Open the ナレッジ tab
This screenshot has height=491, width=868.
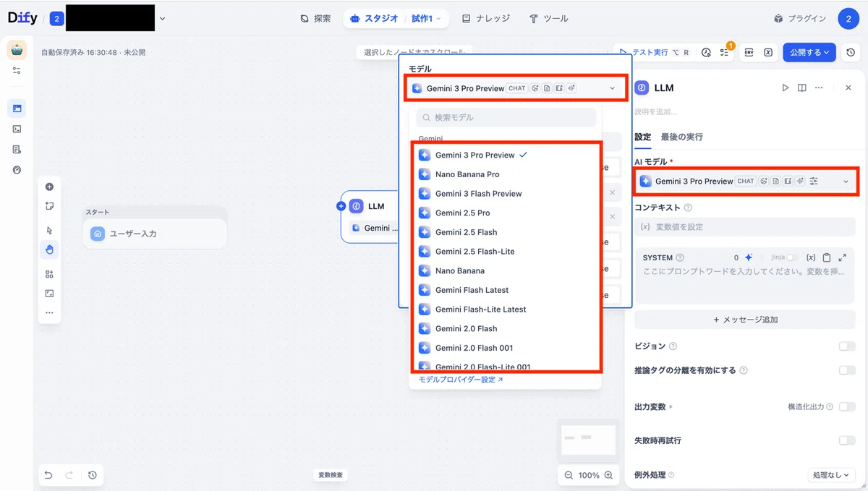[485, 19]
